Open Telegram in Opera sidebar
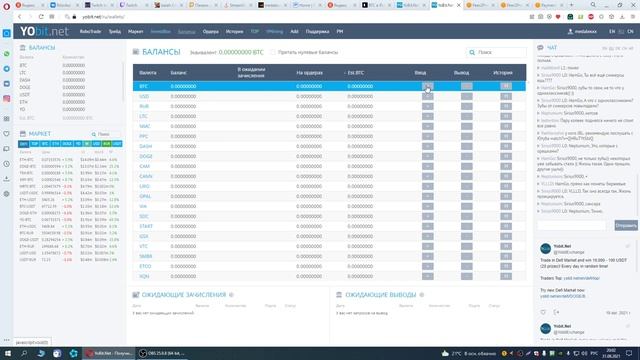Image resolution: width=640 pixels, height=360 pixels. tap(7, 69)
